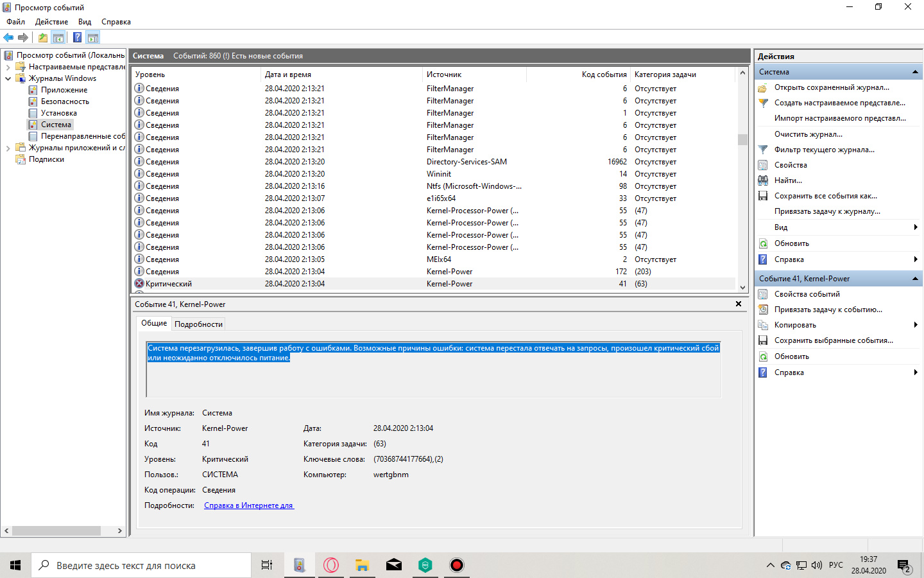Select the MEIx64 event row
The height and width of the screenshot is (578, 924).
[x=433, y=259]
